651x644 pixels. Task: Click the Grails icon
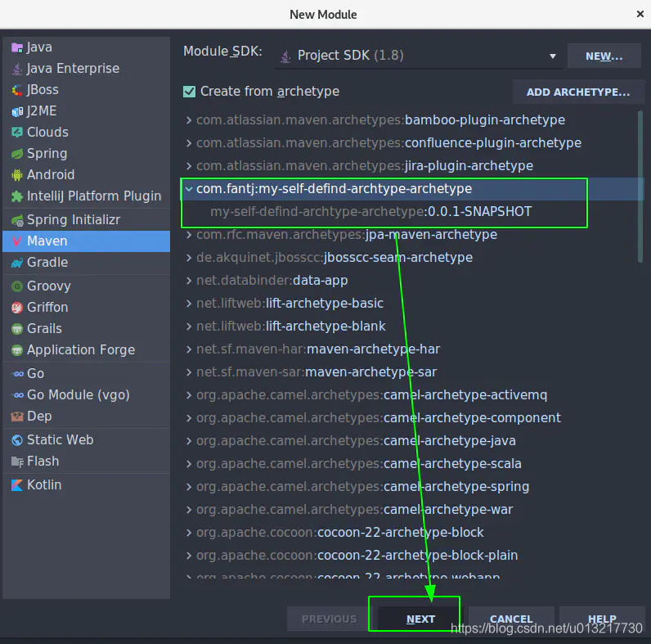pos(17,329)
